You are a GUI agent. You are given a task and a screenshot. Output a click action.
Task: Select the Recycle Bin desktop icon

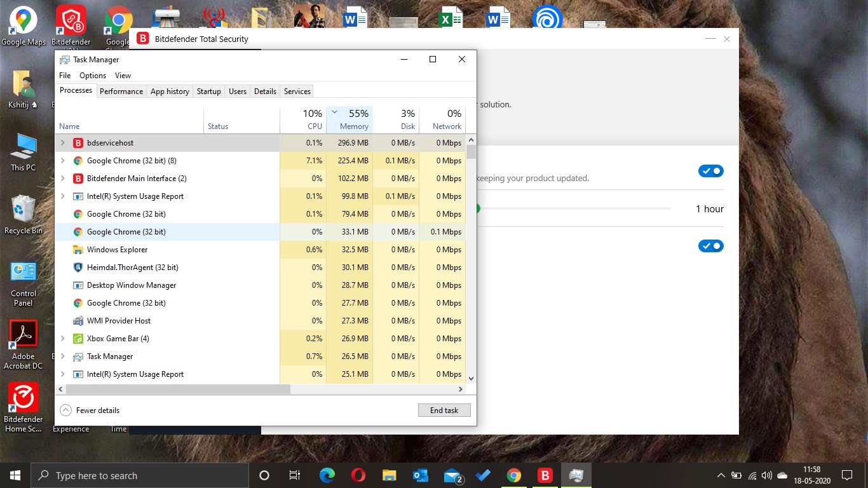point(23,215)
